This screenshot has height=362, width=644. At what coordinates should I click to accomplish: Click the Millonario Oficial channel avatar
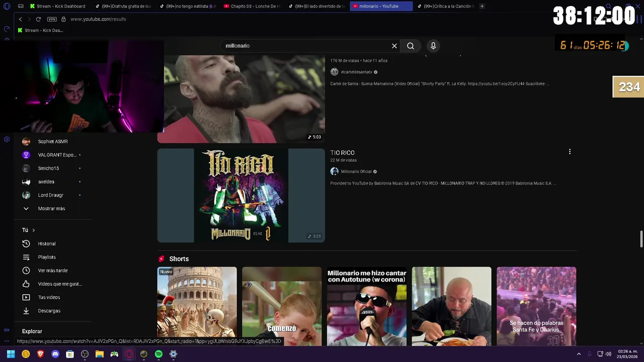pyautogui.click(x=334, y=171)
